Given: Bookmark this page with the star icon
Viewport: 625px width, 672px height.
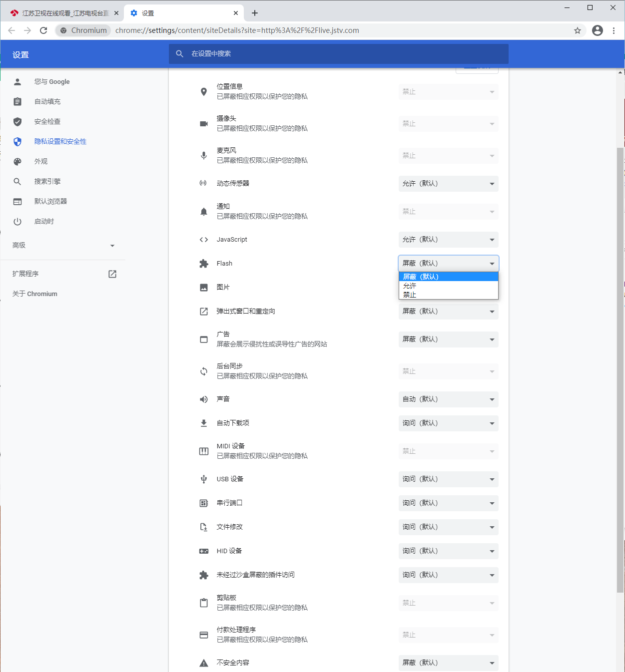Looking at the screenshot, I should tap(578, 30).
